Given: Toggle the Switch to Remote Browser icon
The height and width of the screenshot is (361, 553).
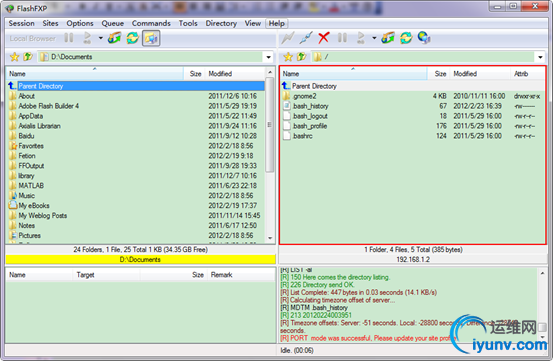Looking at the screenshot, I should click(151, 38).
